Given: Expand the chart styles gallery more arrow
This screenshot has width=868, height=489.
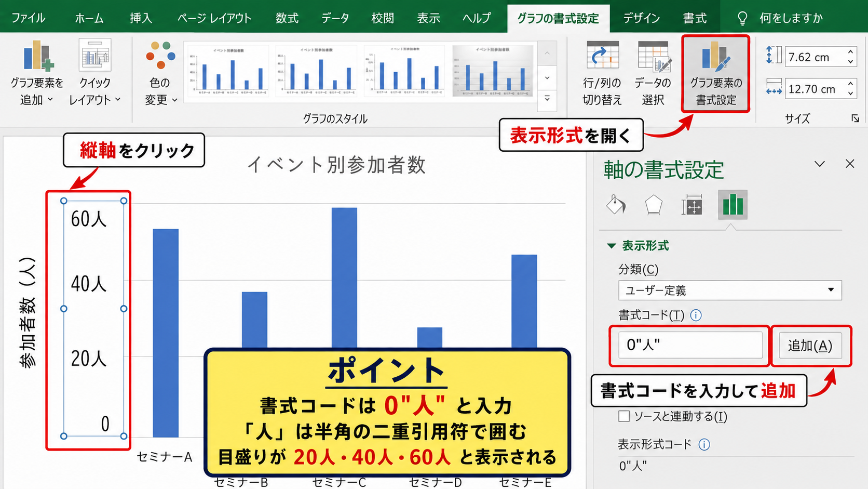Looking at the screenshot, I should (547, 98).
